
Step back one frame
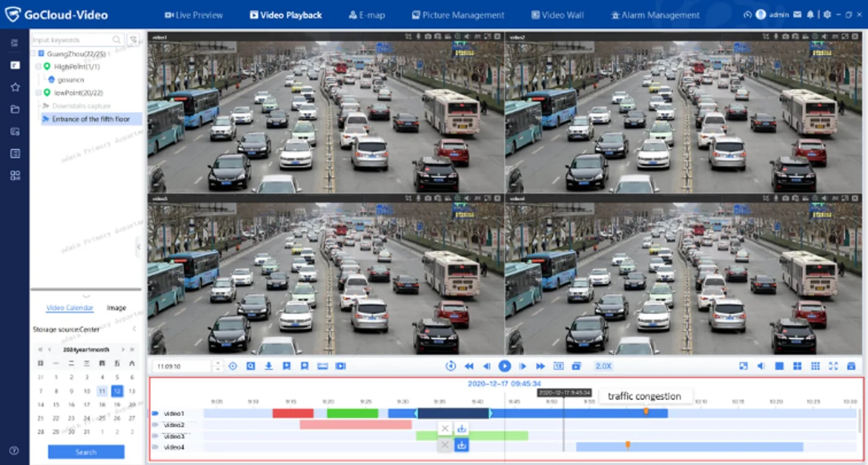tap(487, 366)
